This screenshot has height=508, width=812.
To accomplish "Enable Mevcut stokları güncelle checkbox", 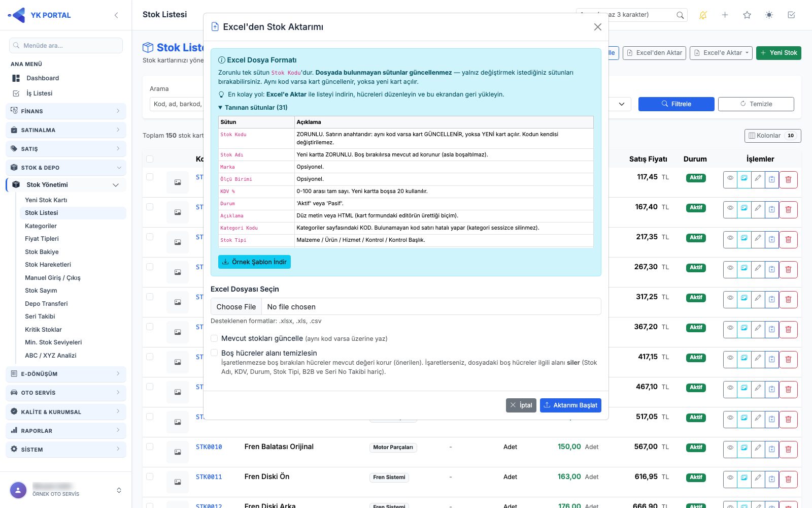I will click(x=214, y=338).
